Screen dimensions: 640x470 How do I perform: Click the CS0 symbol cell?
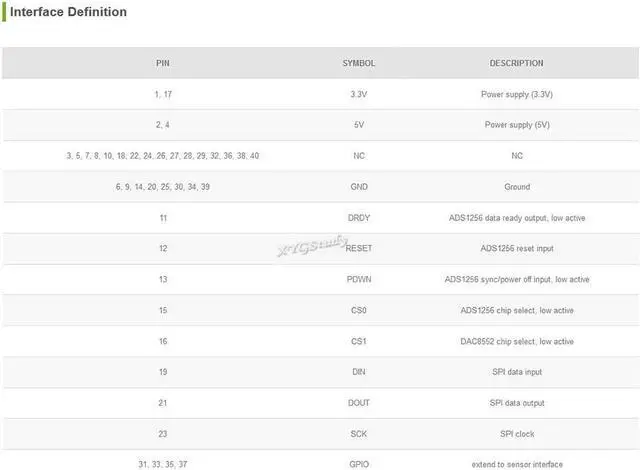[359, 310]
